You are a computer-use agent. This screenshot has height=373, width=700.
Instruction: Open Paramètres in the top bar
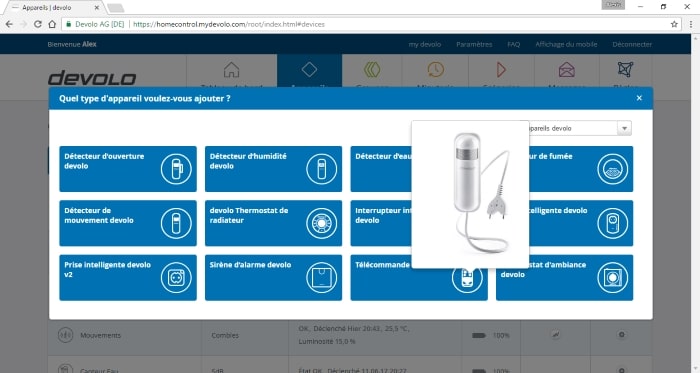pos(474,44)
